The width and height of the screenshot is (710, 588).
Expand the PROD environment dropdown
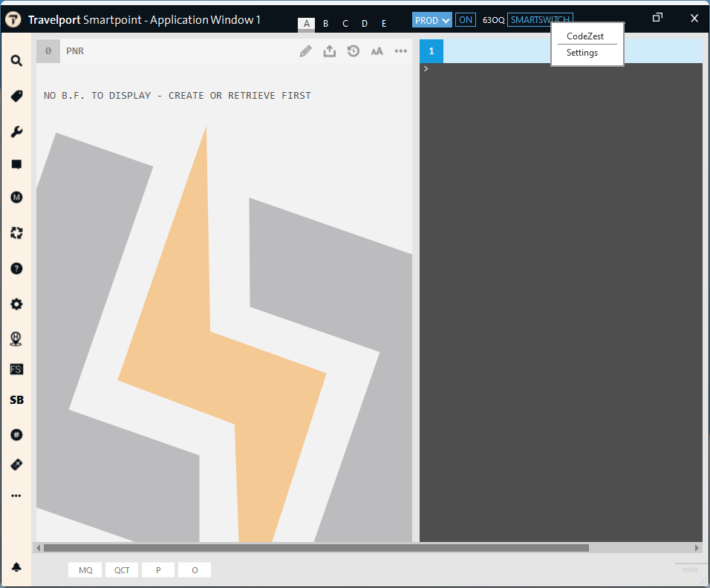pyautogui.click(x=432, y=20)
